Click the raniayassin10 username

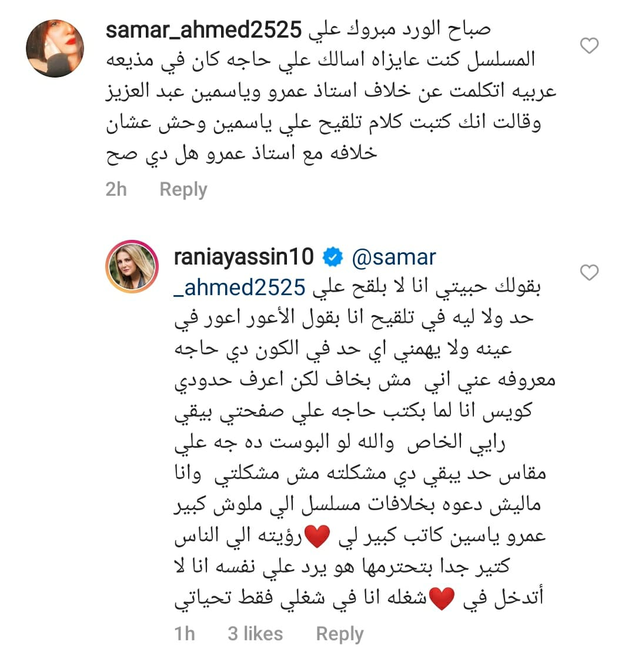(244, 257)
